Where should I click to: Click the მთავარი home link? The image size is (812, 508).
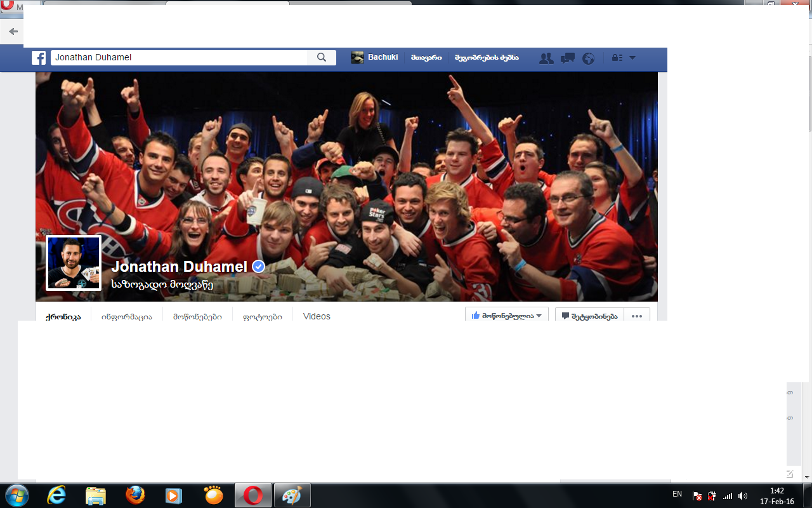[x=426, y=58]
